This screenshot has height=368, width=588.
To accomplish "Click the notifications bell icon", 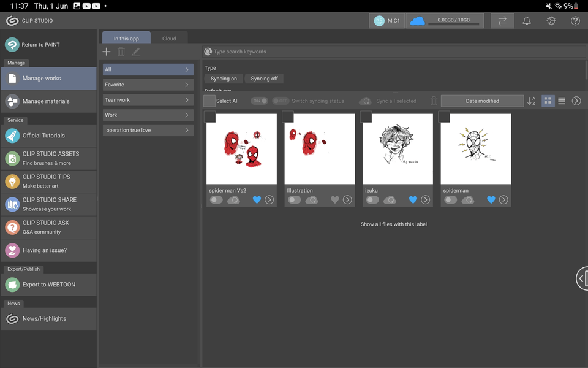I will 526,21.
